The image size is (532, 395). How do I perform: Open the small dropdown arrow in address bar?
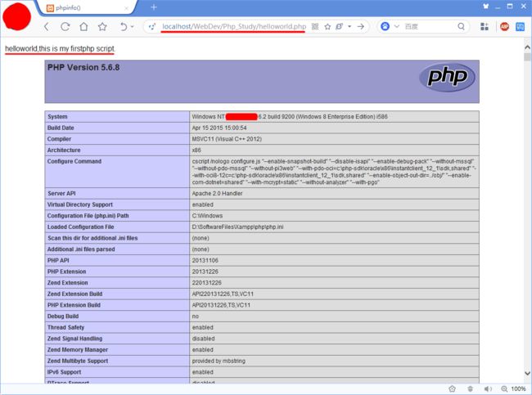pyautogui.click(x=349, y=26)
